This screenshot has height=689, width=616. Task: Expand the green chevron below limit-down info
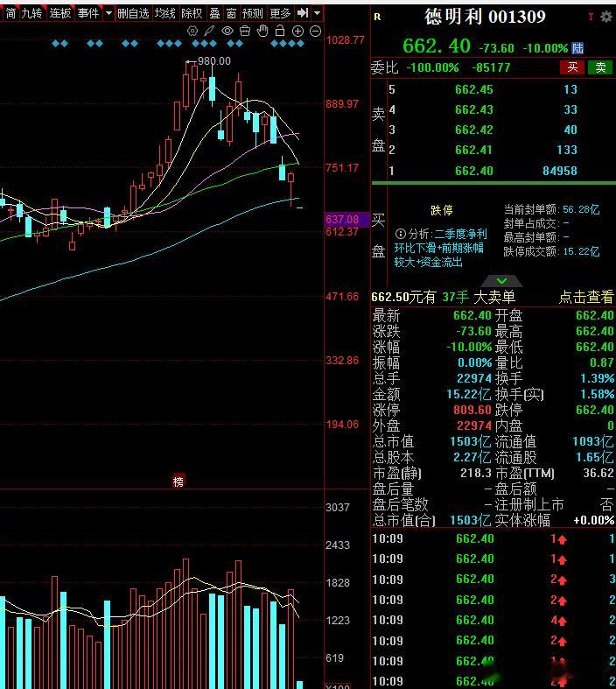(502, 281)
